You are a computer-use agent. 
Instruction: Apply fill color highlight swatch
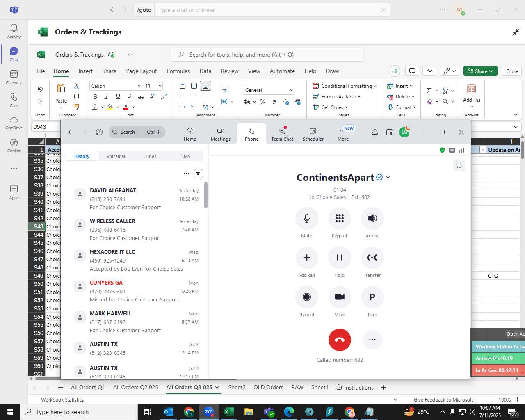click(110, 107)
